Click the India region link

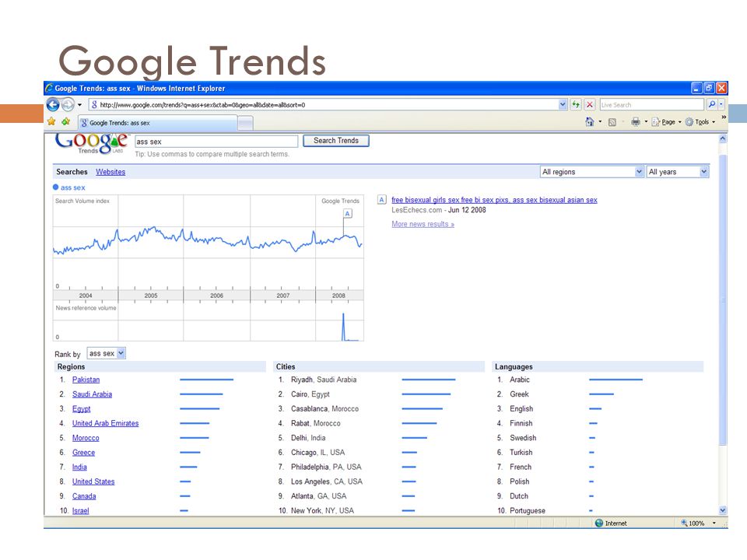tap(79, 467)
